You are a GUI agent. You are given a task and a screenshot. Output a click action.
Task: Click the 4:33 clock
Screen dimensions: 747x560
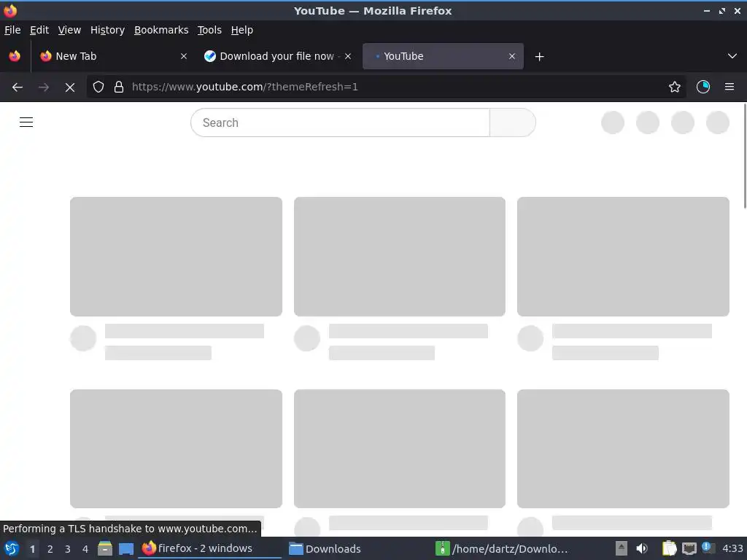click(x=732, y=548)
